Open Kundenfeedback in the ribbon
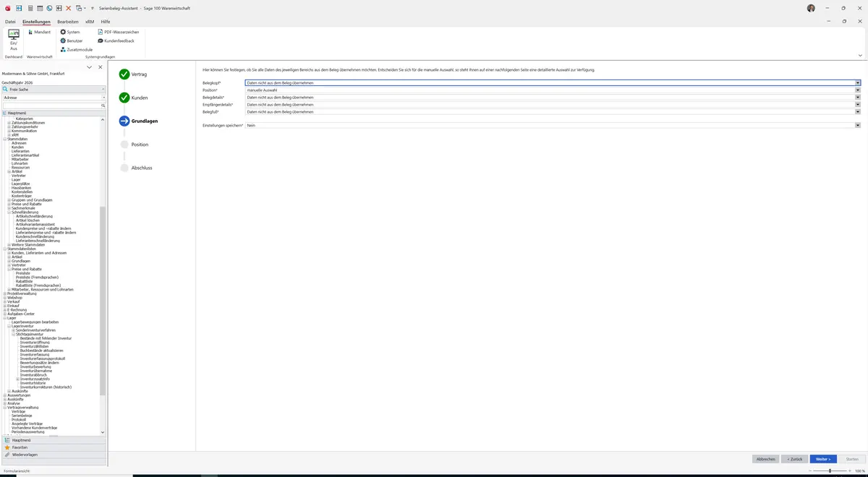Viewport: 868px width, 477px height. (x=116, y=40)
